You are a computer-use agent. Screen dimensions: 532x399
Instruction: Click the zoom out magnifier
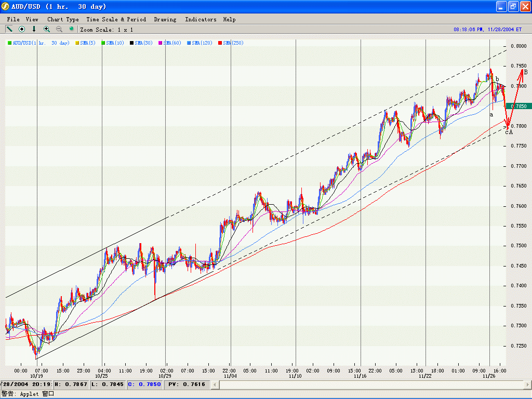click(59, 29)
